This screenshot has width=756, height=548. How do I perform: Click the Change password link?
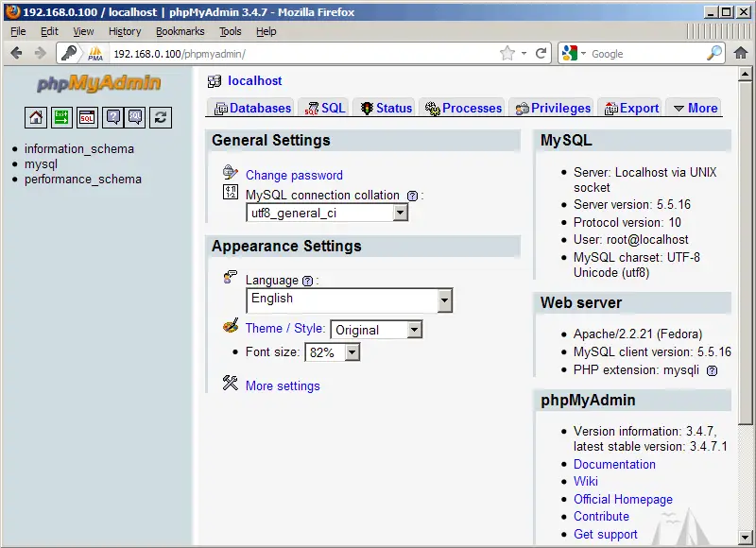pos(294,175)
